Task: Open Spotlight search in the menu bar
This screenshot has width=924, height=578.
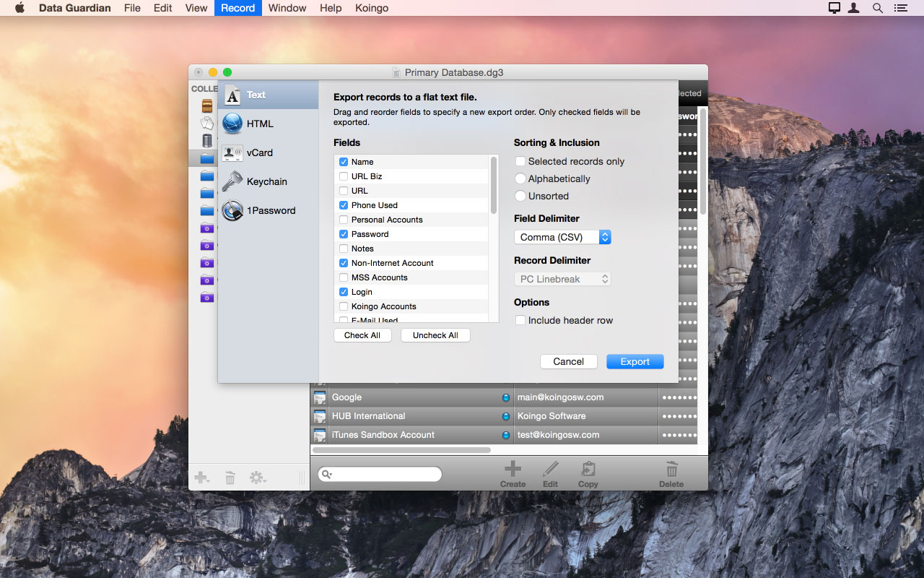Action: click(878, 8)
